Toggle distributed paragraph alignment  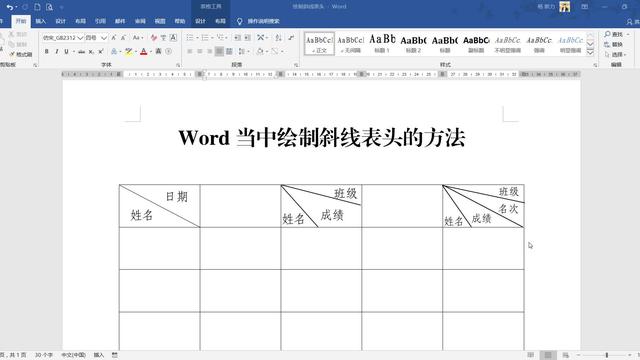coord(229,51)
